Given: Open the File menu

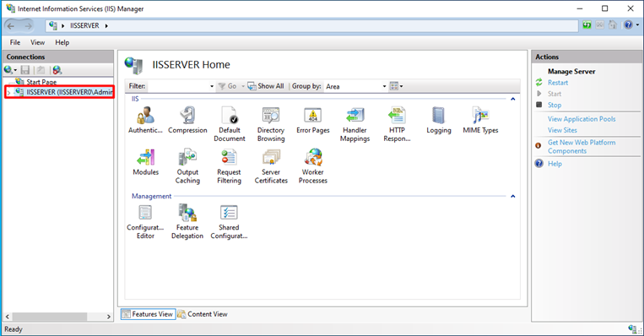Looking at the screenshot, I should point(15,42).
